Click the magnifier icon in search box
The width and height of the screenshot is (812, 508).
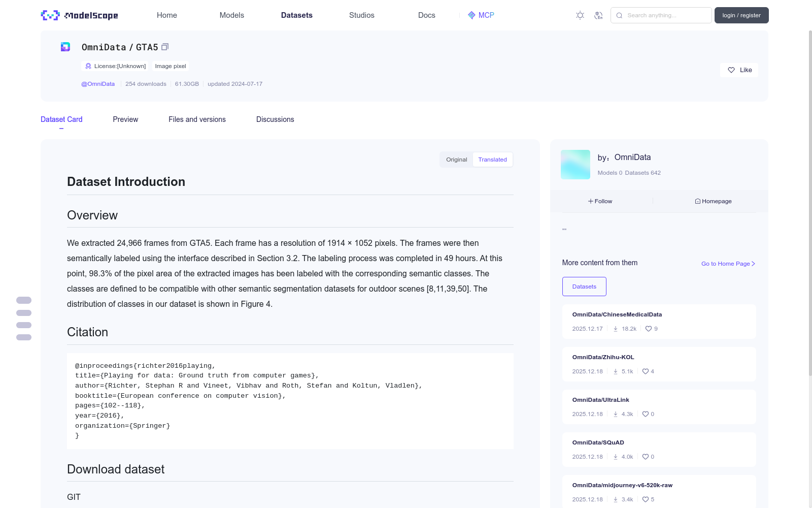(x=619, y=15)
